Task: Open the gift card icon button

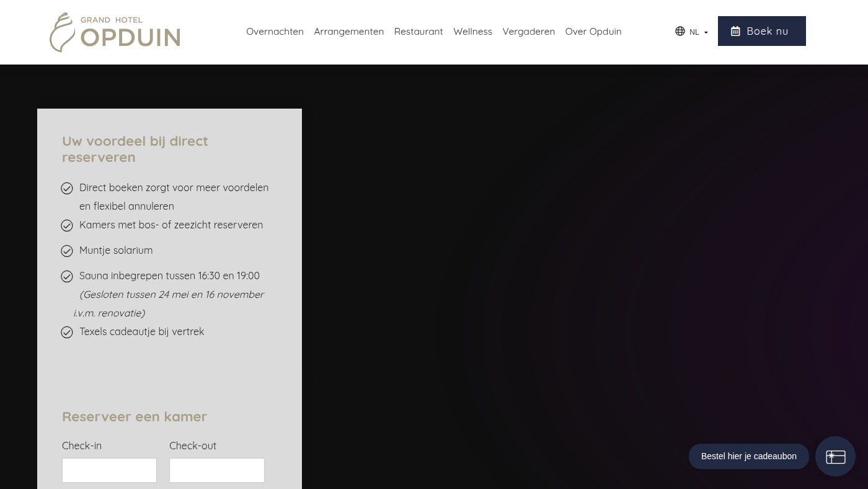Action: click(x=835, y=456)
